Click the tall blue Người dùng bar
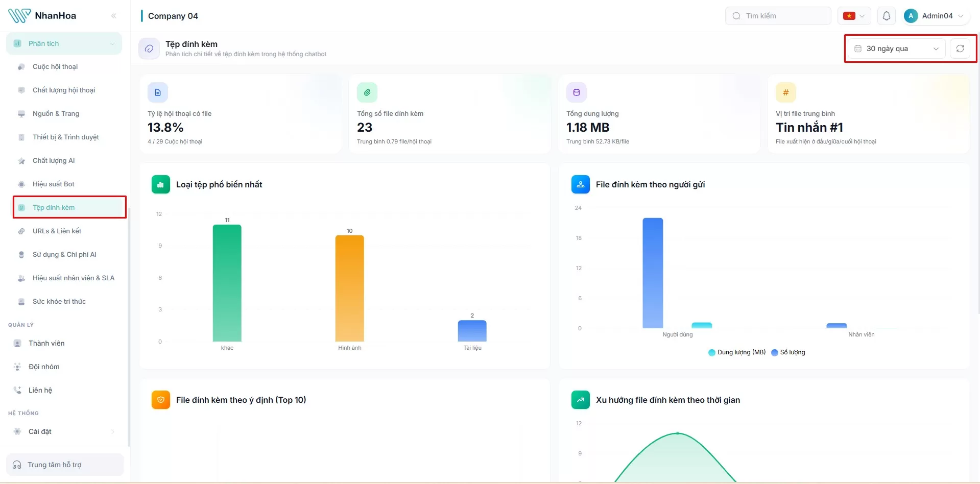This screenshot has height=484, width=980. click(653, 273)
